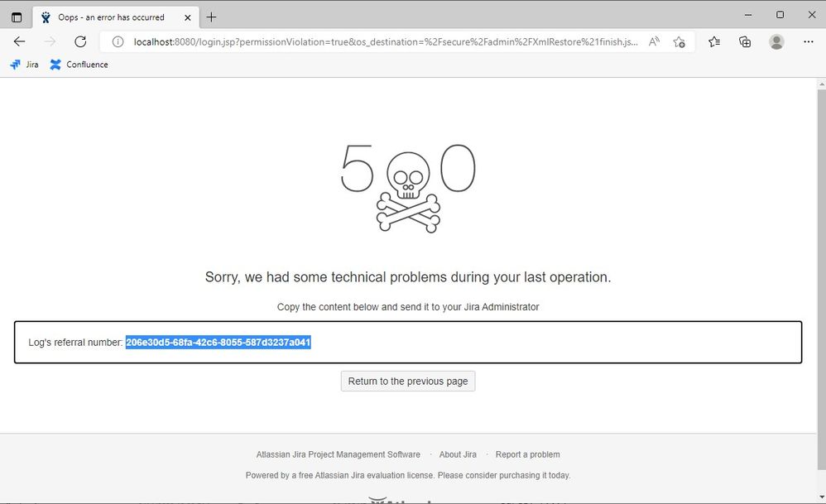
Task: Close the browser window
Action: click(812, 15)
